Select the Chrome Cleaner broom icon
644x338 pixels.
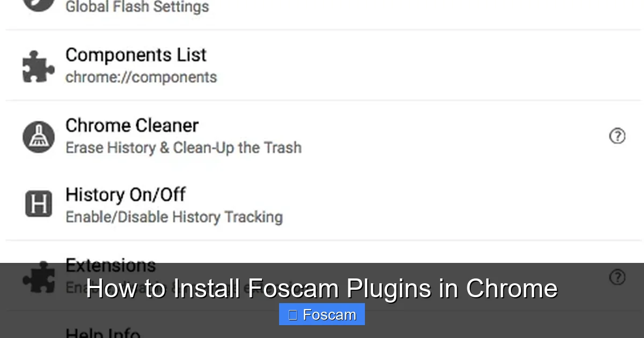38,136
